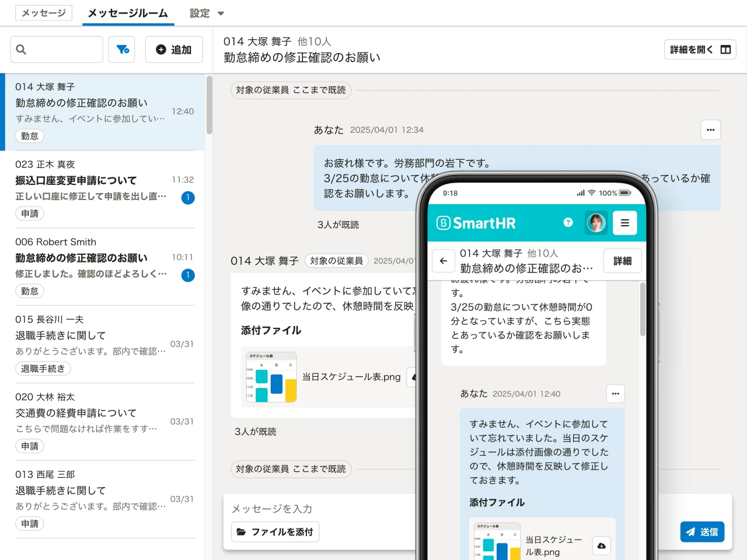Click the phone chat scrollbar
Screen dimensions: 747x560
pyautogui.click(x=643, y=310)
